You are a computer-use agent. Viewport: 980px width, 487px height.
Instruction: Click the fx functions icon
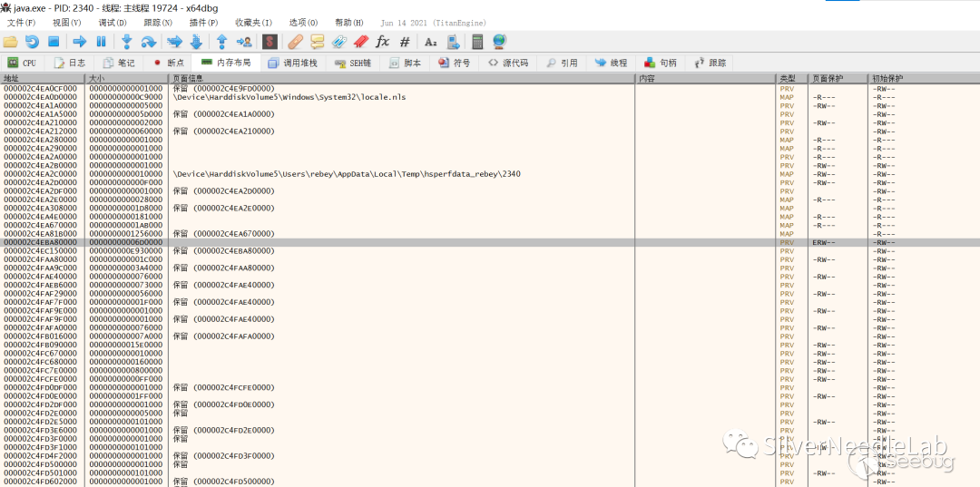pyautogui.click(x=382, y=42)
